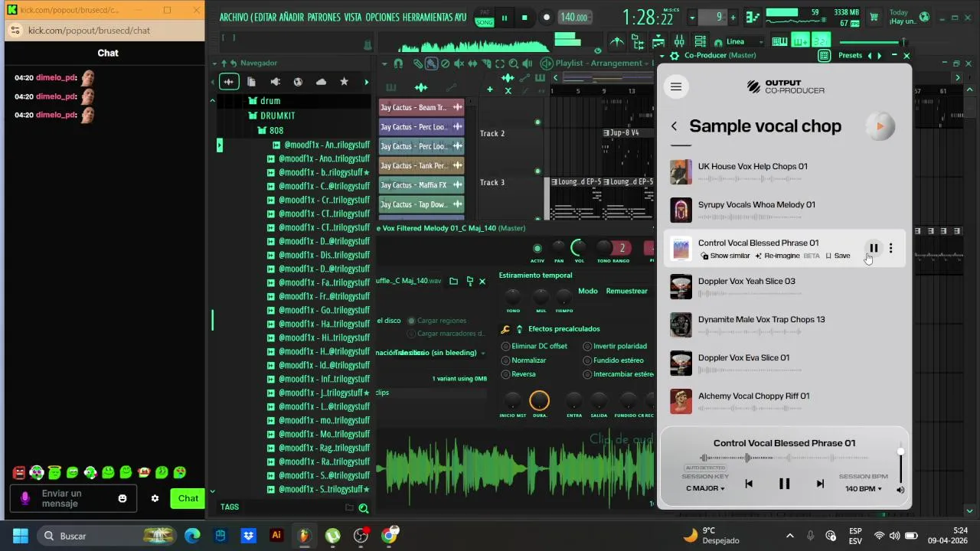This screenshot has height=551, width=980.
Task: Open the cloud tab in Navegador
Action: click(x=321, y=82)
